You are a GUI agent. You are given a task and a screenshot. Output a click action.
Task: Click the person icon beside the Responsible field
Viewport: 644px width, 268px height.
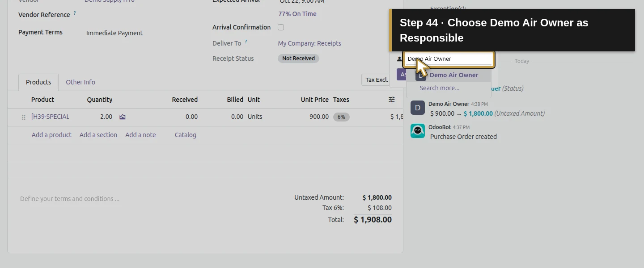(x=399, y=59)
